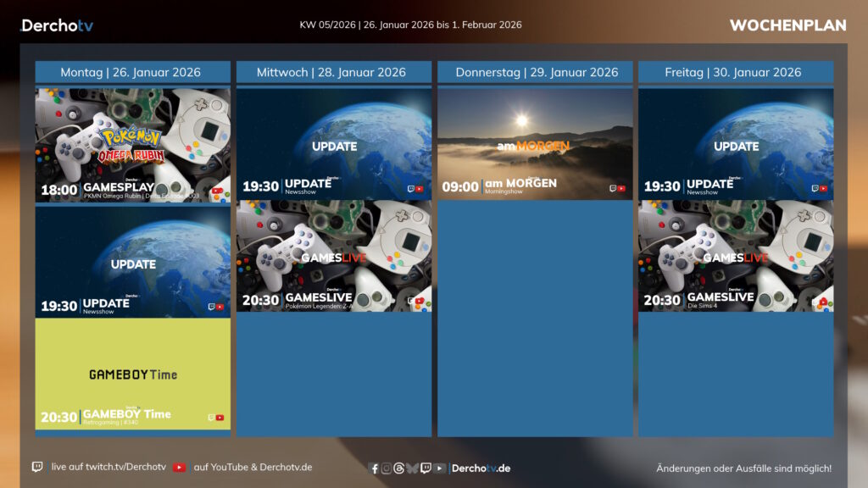
Task: Click the Derchotv logo in the top left
Action: pos(57,25)
